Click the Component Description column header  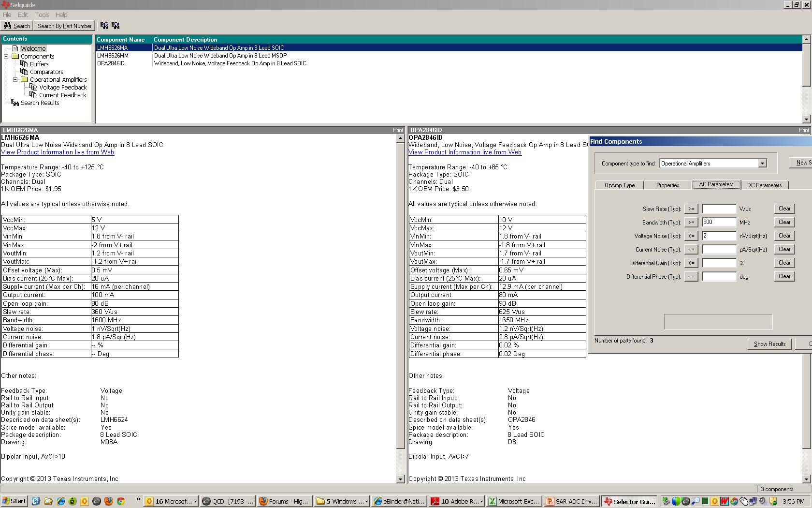[186, 40]
